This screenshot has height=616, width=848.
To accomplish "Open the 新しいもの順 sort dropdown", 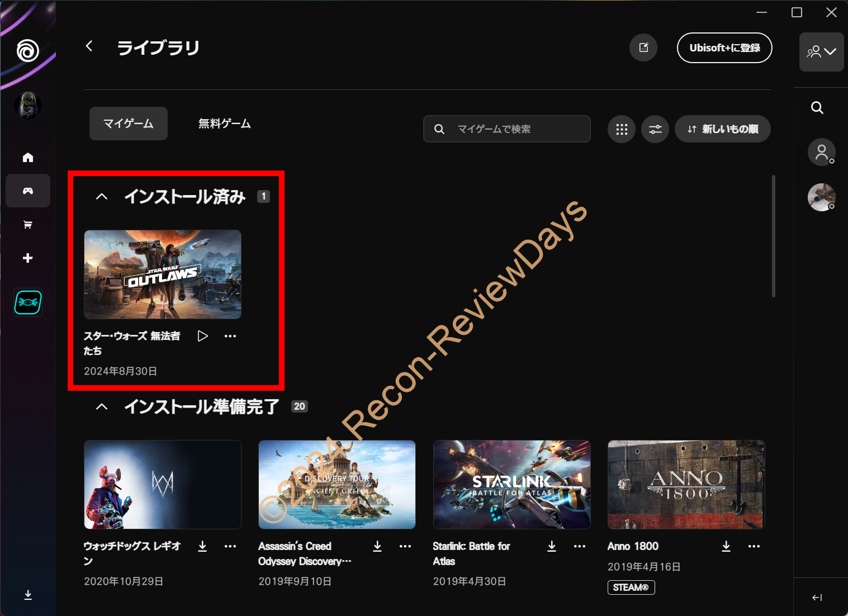I will click(x=723, y=130).
